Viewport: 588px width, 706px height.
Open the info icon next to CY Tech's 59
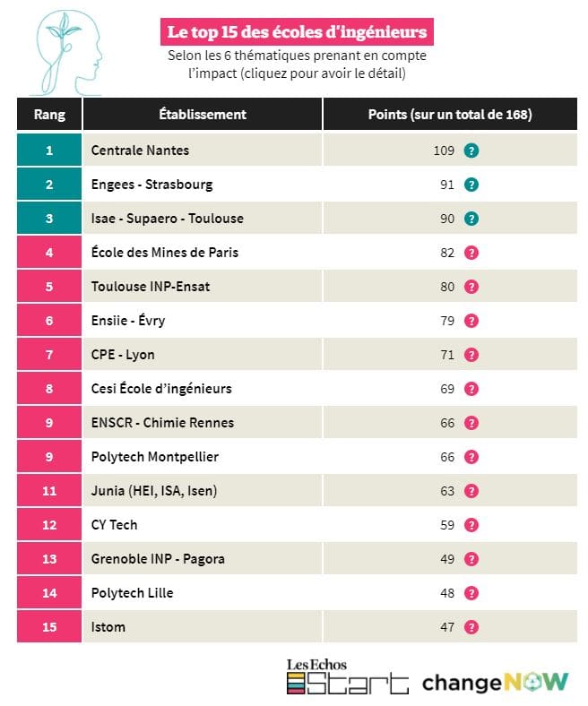coord(471,525)
